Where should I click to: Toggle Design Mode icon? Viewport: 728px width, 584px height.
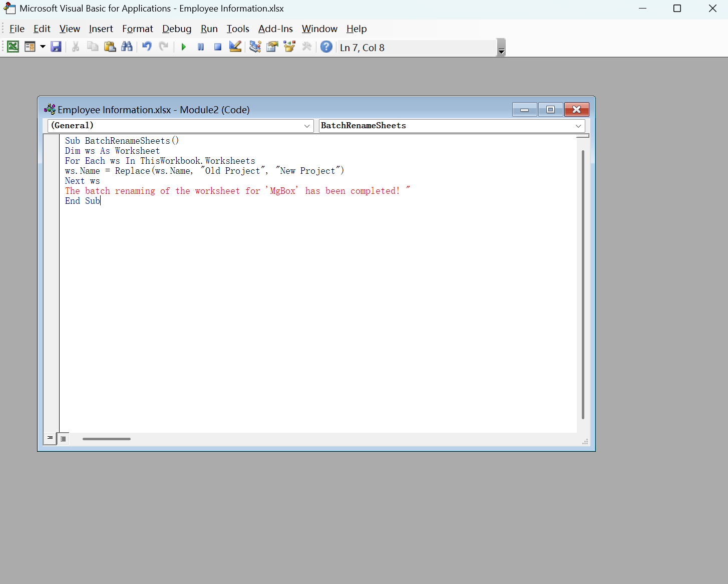[235, 47]
